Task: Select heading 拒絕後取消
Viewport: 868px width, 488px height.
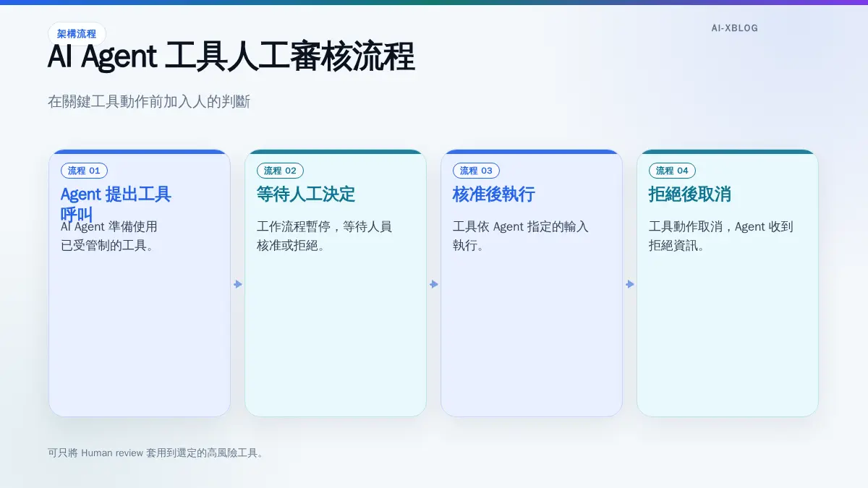Action: pyautogui.click(x=690, y=194)
